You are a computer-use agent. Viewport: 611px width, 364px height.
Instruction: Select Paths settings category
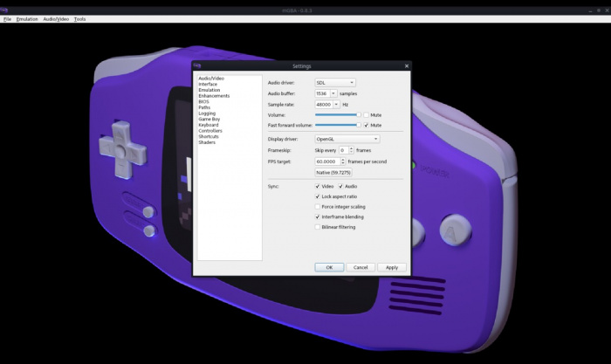pyautogui.click(x=204, y=107)
